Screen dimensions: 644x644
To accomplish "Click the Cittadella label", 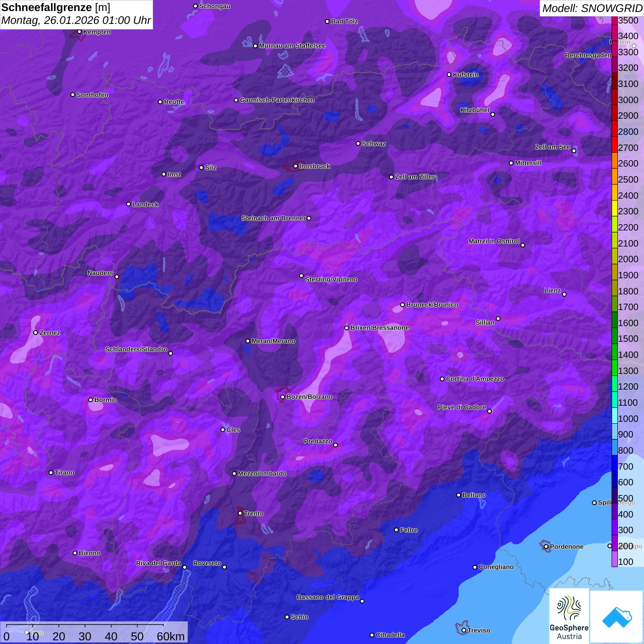I will coord(390,635).
